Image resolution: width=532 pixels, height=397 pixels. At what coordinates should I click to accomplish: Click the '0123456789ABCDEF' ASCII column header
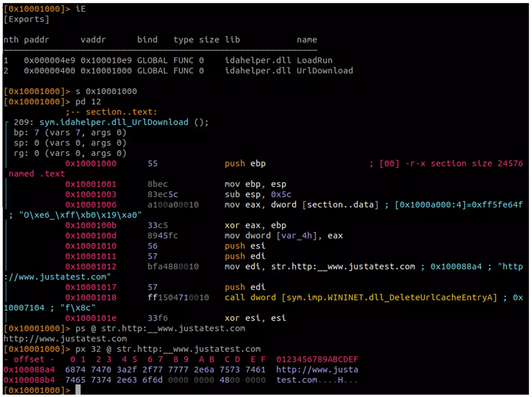(x=317, y=360)
